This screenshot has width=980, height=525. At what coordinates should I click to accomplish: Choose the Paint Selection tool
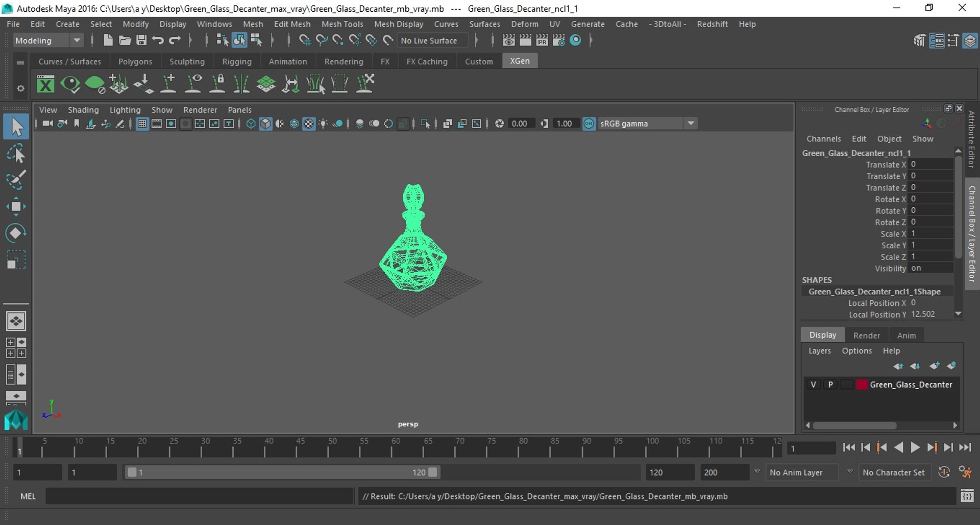[x=16, y=180]
